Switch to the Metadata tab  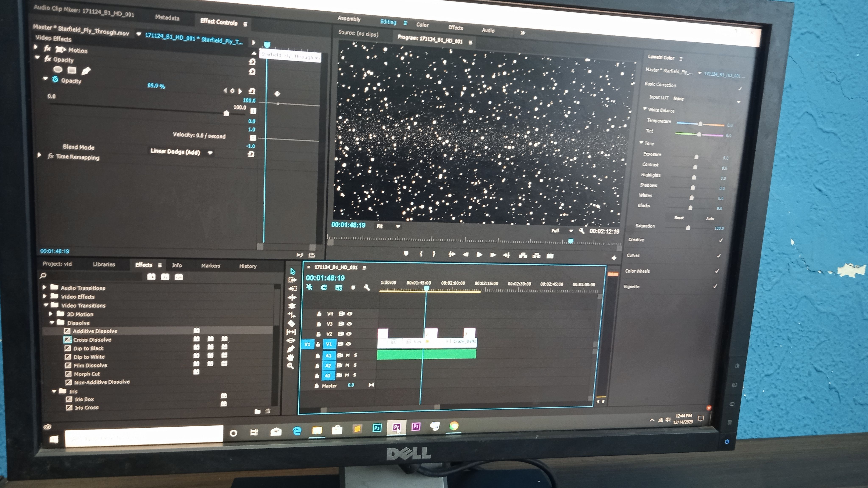[x=167, y=18]
